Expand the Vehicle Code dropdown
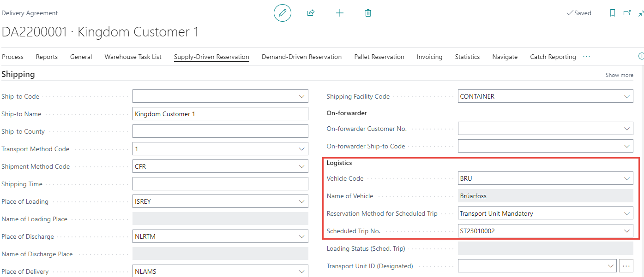This screenshot has height=277, width=644. click(626, 178)
